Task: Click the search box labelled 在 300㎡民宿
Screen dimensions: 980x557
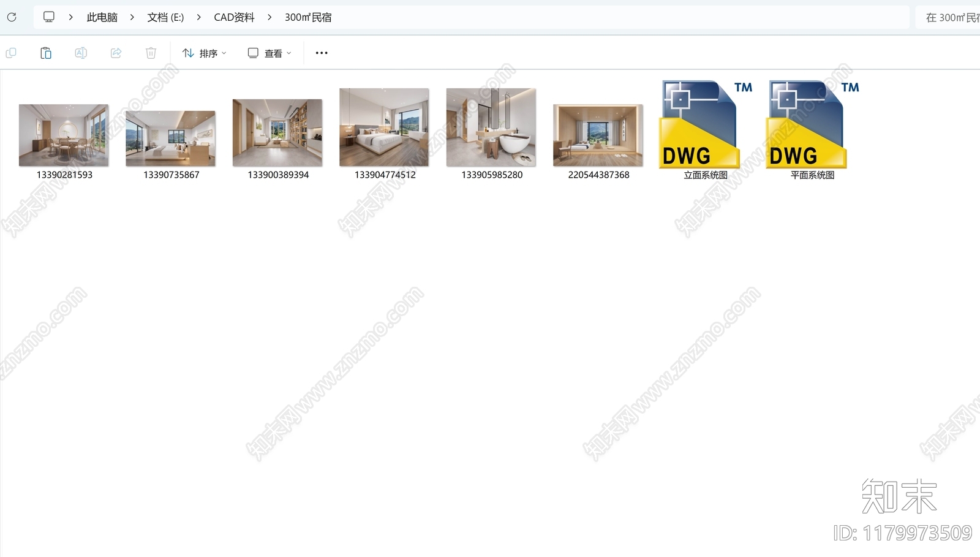Action: tap(948, 18)
